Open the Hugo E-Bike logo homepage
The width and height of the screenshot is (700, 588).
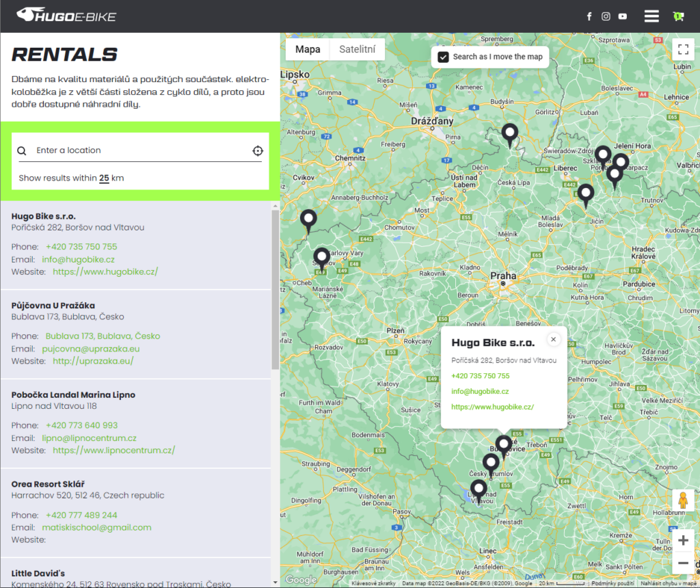(x=66, y=15)
